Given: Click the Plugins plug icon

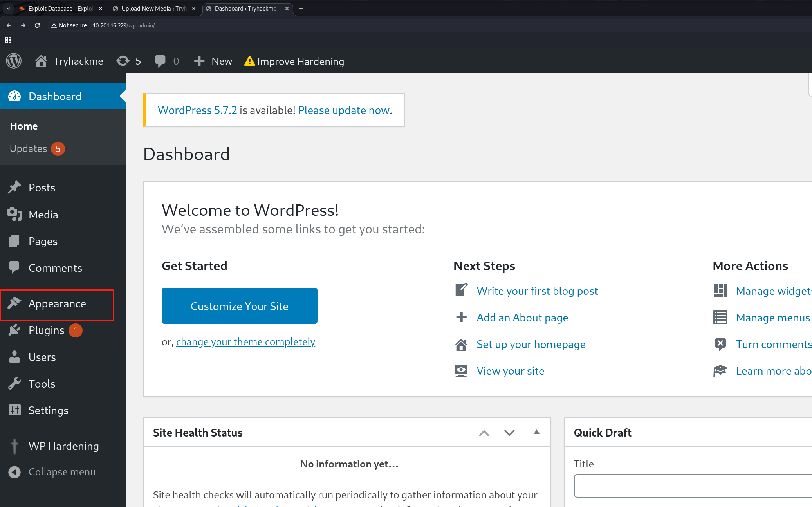Looking at the screenshot, I should [x=14, y=330].
